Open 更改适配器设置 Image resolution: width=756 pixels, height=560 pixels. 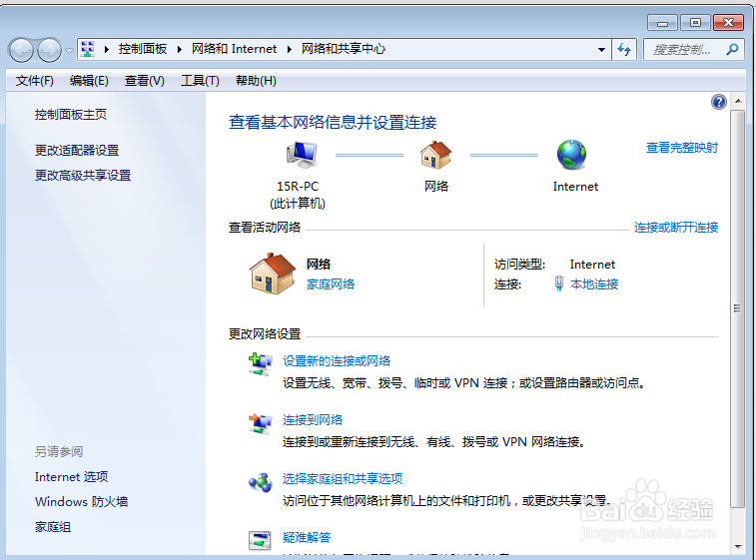point(77,151)
